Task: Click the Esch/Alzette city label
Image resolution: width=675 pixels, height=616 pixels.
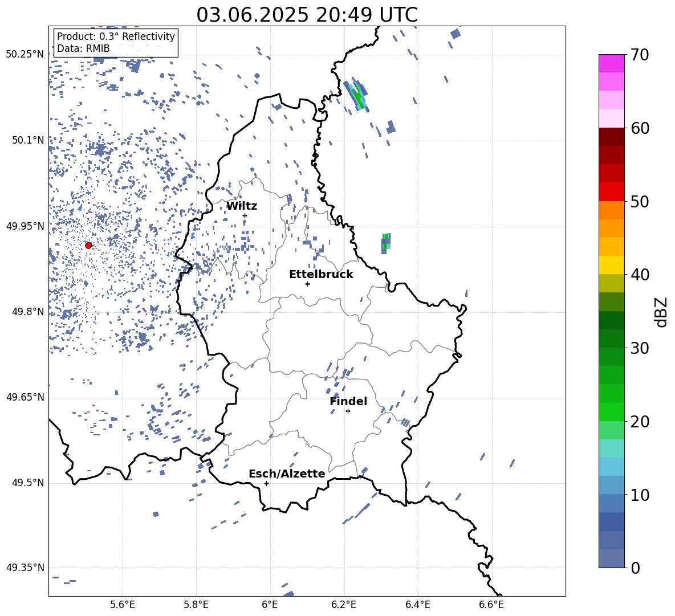Action: coord(287,474)
